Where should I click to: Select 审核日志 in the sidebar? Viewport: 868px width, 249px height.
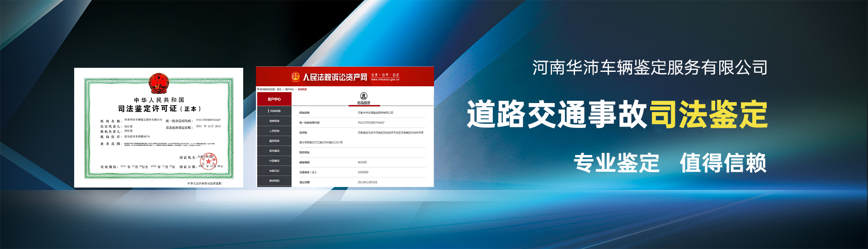274,170
